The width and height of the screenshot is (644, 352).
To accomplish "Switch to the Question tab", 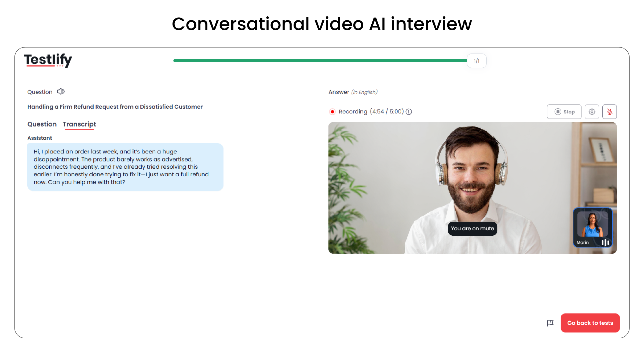I will click(42, 124).
